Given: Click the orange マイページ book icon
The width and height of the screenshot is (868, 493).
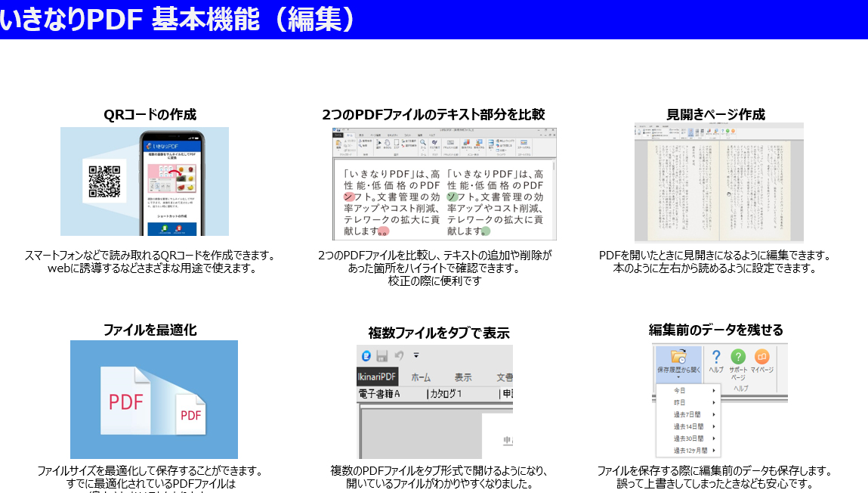Looking at the screenshot, I should coord(762,355).
